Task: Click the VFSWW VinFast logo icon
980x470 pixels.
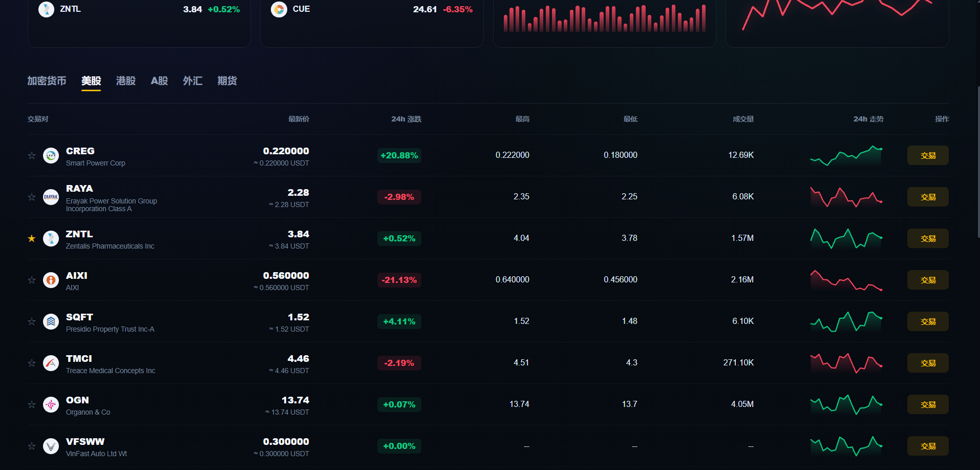Action: 51,446
